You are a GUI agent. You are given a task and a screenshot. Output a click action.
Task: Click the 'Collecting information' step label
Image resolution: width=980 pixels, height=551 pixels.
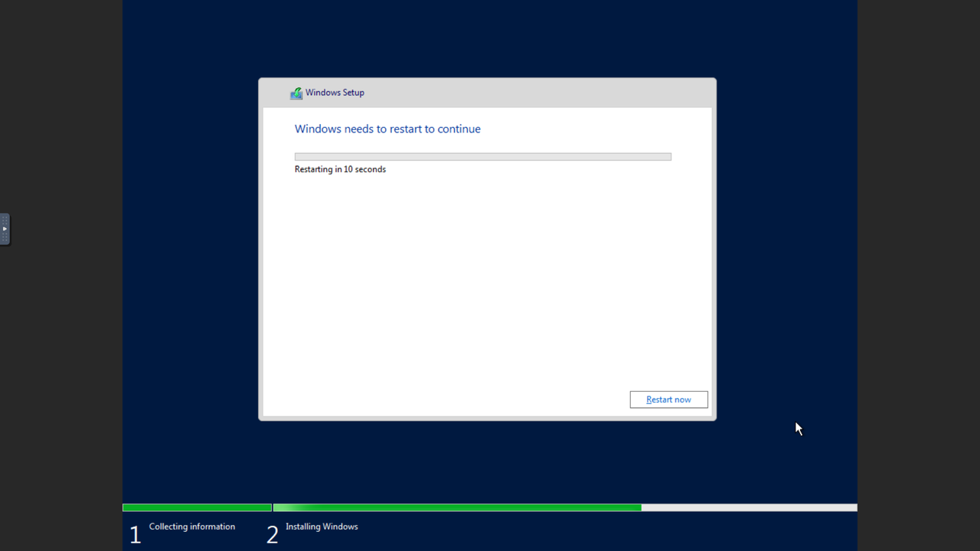[192, 527]
